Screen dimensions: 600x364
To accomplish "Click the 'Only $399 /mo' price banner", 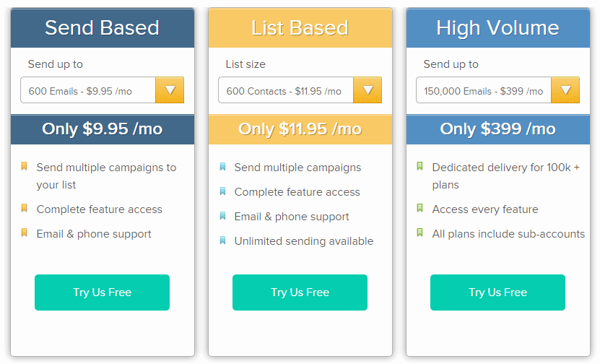I will 498,129.
